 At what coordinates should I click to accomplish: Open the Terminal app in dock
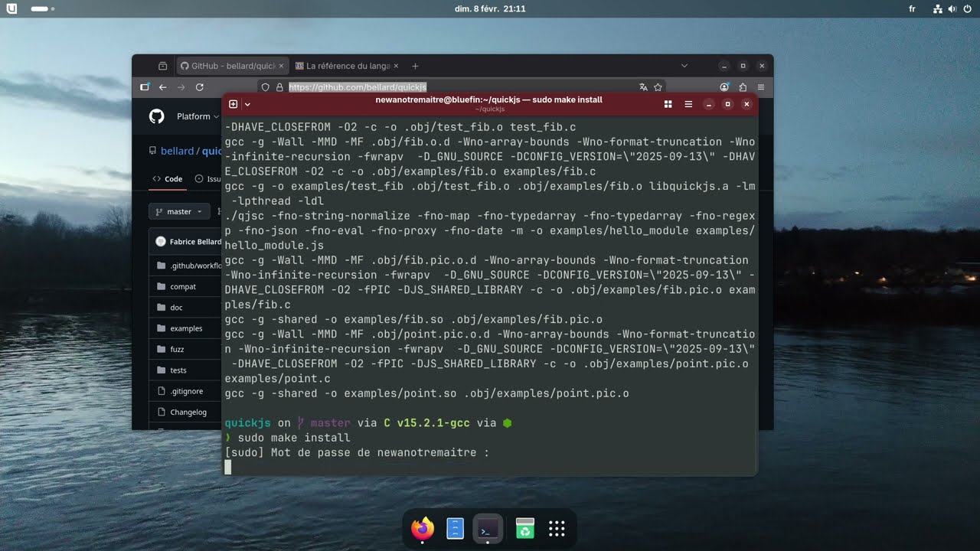pos(488,528)
